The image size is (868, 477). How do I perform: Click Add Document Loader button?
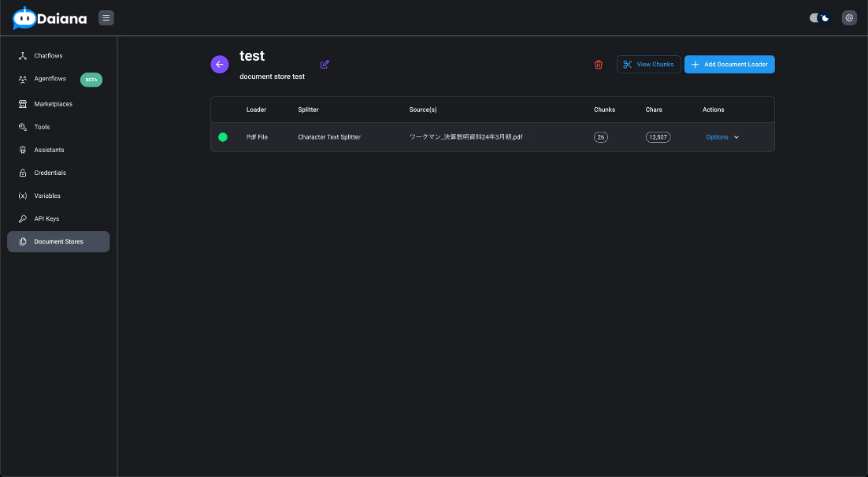point(729,65)
